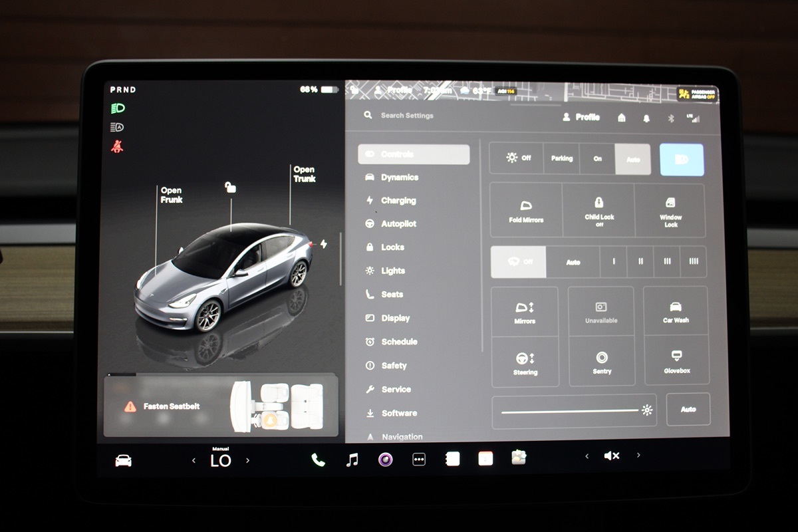This screenshot has width=798, height=532.
Task: Open the Profile dropdown
Action: (x=581, y=117)
